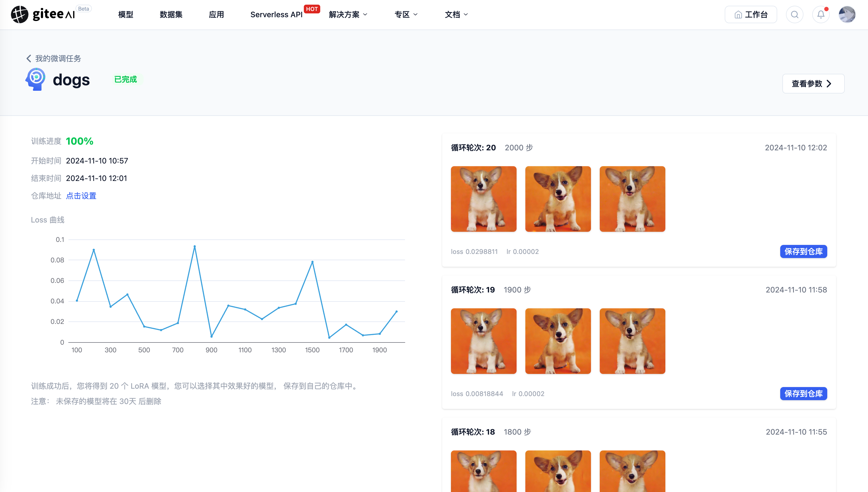Save epoch 19 model with 保存到仓库

coord(803,393)
